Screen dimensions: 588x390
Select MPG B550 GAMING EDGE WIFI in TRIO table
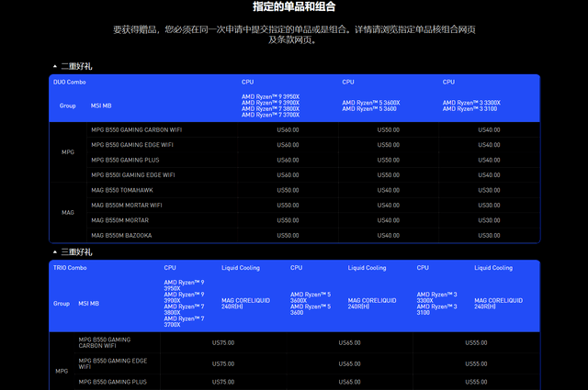(x=113, y=363)
